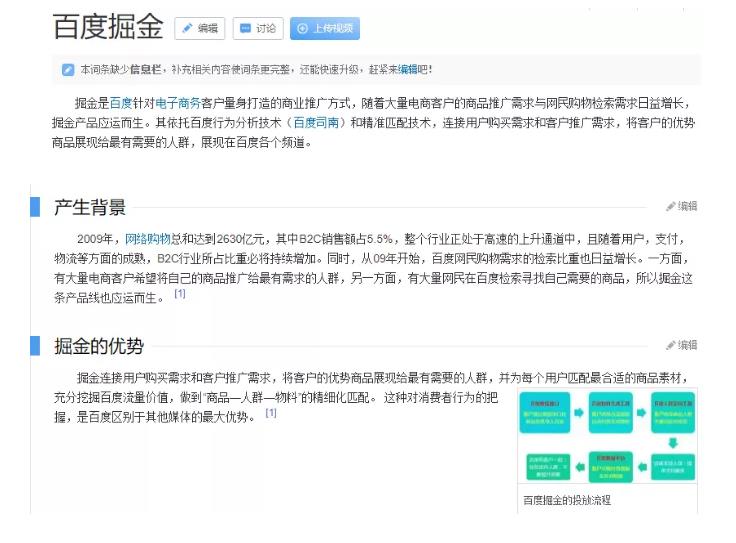Click reference [1] after 应运而生
The image size is (736, 543).
[180, 294]
